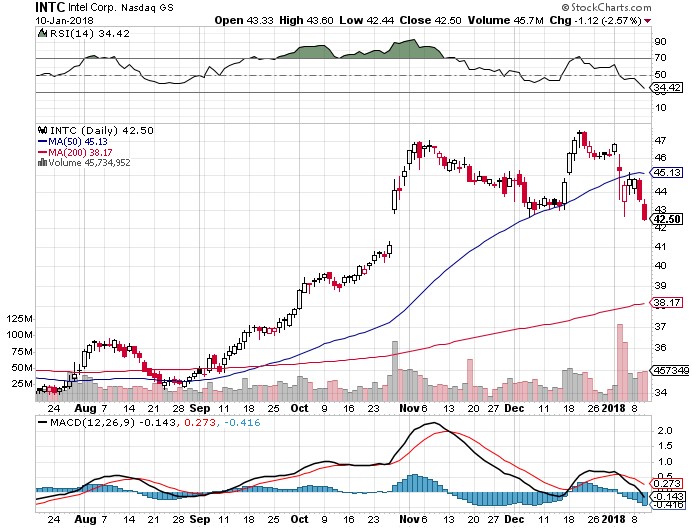Click the Low 42.44 value

point(366,20)
